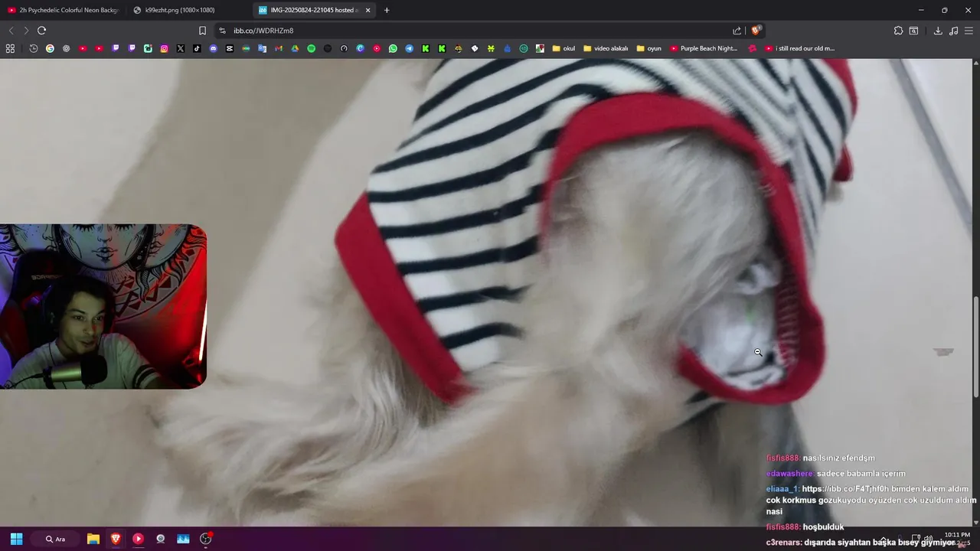Open the bookmarks bar apps grid icon
The image size is (980, 551).
tap(10, 48)
